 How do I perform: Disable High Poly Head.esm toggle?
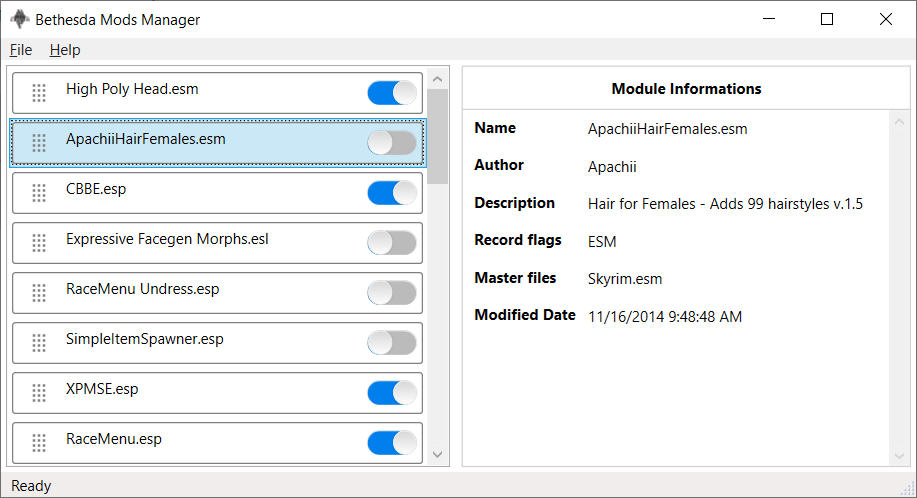pyautogui.click(x=392, y=93)
